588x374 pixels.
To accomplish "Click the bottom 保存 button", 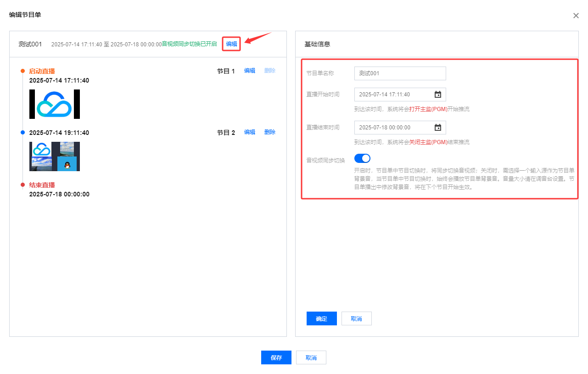I will click(x=276, y=357).
